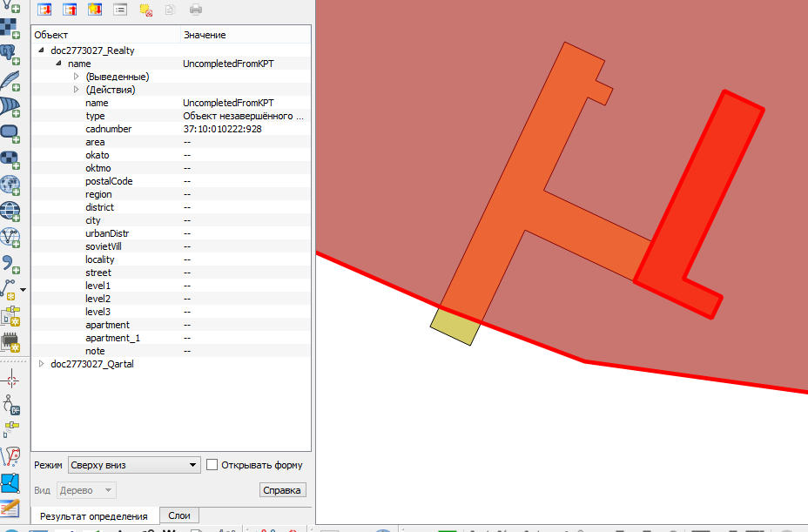
Task: Expand the '(Выведенные)' derived attributes node
Action: 76,77
